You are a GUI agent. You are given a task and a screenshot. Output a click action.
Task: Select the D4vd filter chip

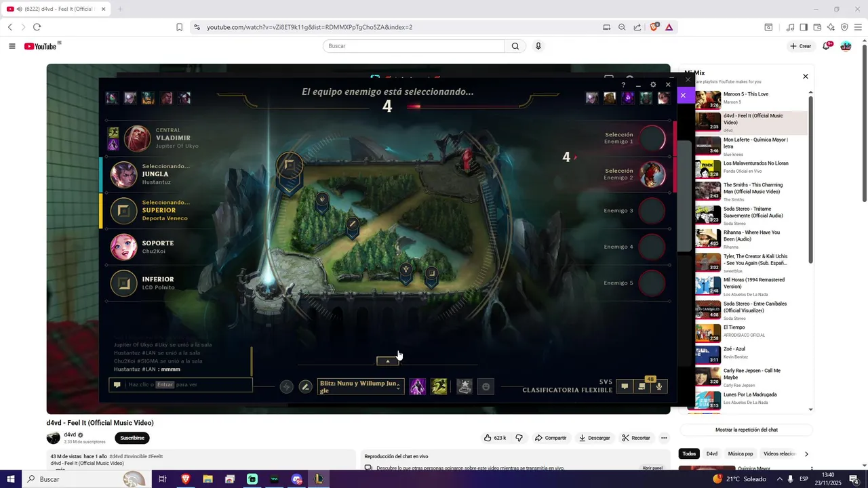pos(712,453)
